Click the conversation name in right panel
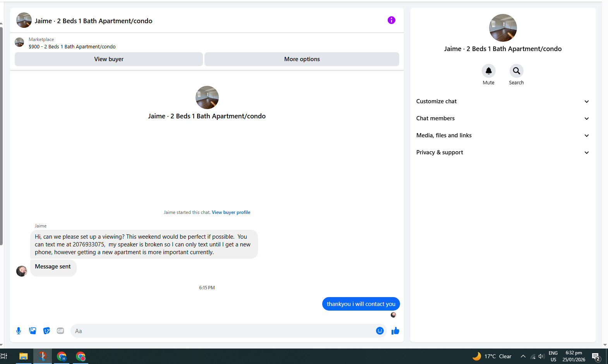The image size is (608, 364). [503, 49]
